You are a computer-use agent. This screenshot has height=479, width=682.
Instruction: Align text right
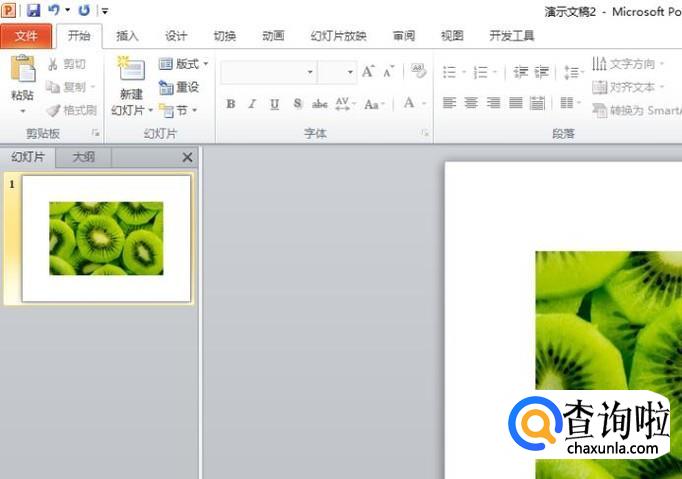tap(493, 103)
